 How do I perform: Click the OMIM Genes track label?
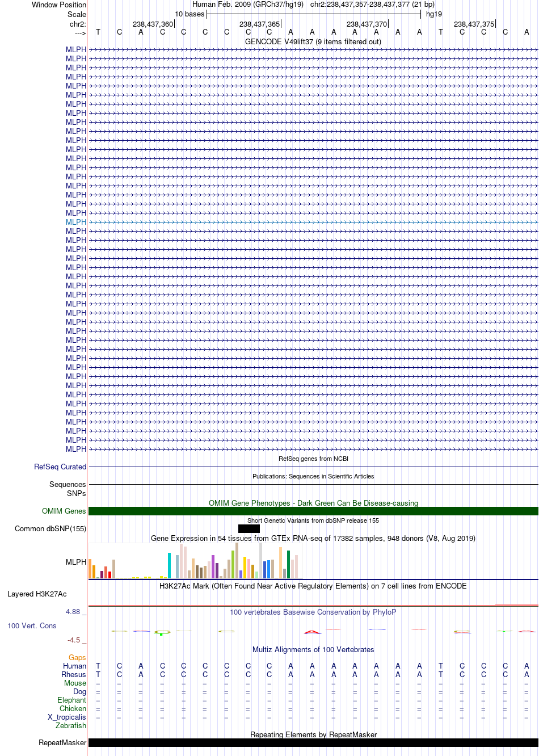[64, 511]
